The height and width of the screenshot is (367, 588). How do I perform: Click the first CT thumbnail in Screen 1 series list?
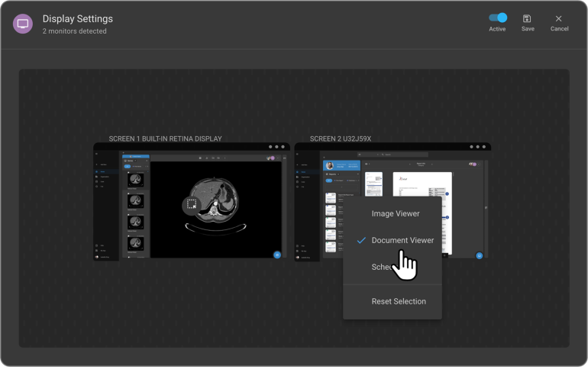136,179
